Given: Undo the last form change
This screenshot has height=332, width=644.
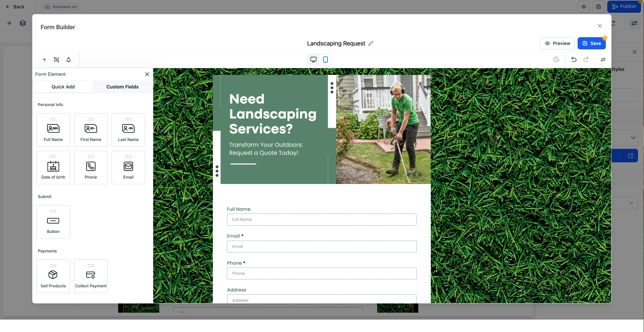Looking at the screenshot, I should pos(574,59).
